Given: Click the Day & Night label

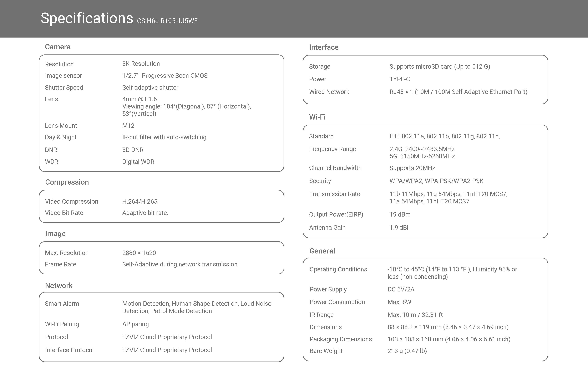Looking at the screenshot, I should point(61,137).
